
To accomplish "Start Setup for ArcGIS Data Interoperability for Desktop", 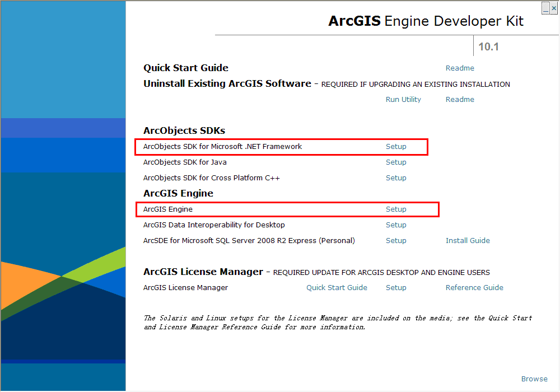I will click(x=396, y=225).
